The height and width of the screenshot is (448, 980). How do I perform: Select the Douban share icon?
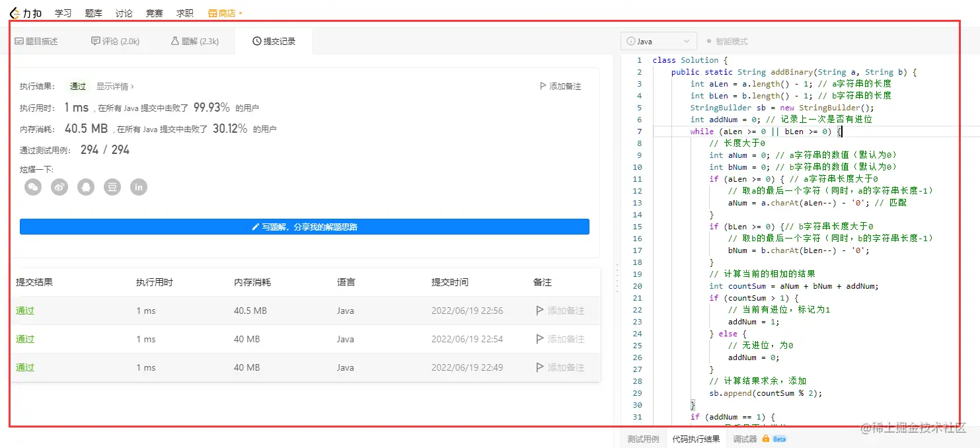click(x=112, y=187)
